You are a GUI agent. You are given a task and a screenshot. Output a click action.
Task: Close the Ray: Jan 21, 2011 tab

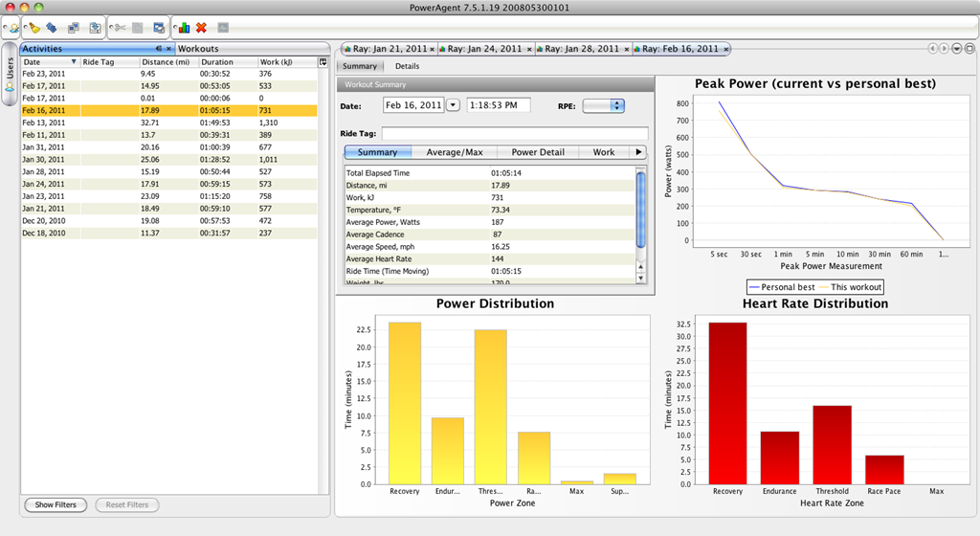click(x=432, y=50)
